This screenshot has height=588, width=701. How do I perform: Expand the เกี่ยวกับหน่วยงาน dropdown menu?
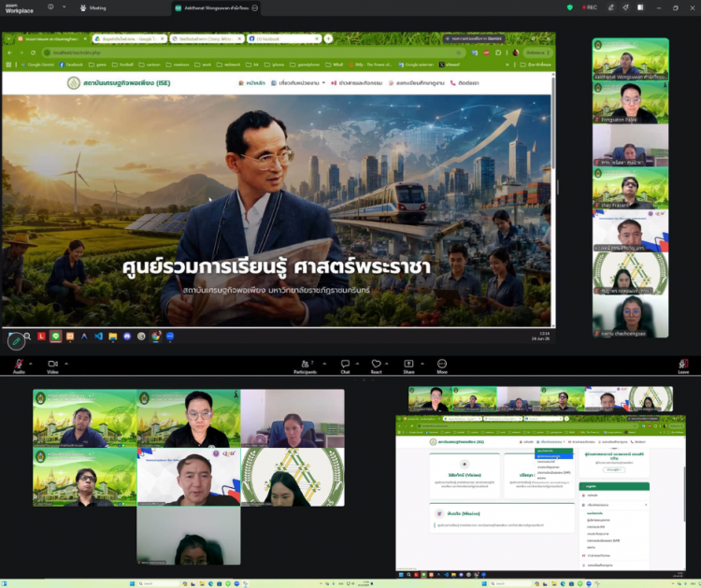pyautogui.click(x=298, y=83)
